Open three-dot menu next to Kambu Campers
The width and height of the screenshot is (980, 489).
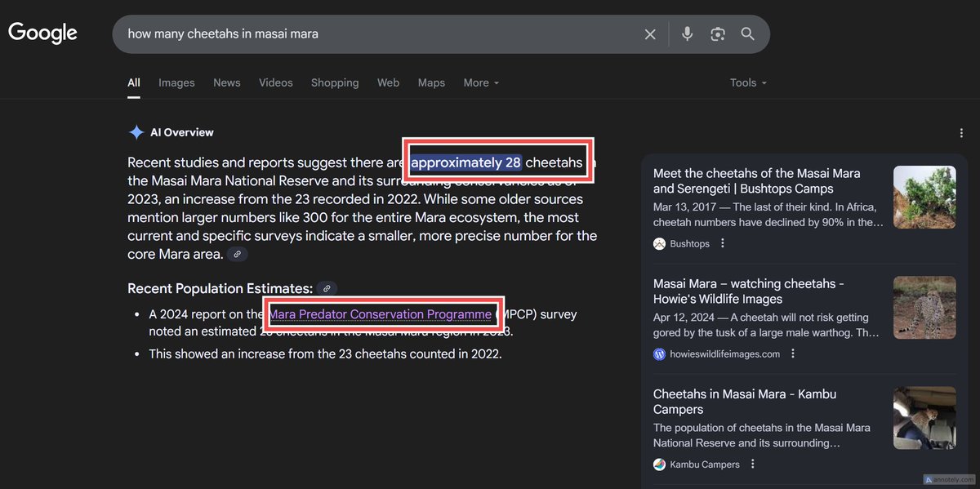pos(753,464)
